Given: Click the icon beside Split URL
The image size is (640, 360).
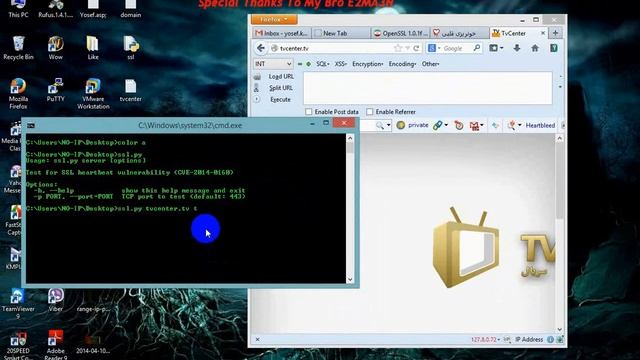Looking at the screenshot, I should [x=257, y=88].
